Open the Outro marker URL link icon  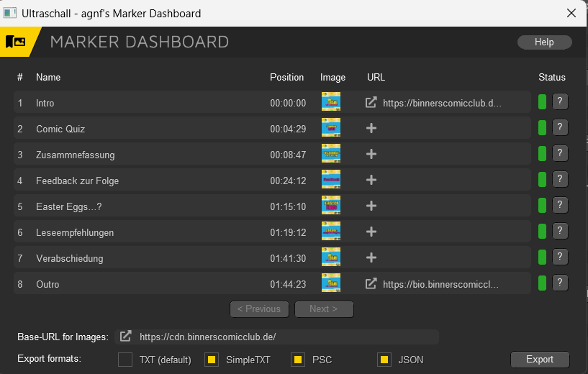(x=371, y=284)
